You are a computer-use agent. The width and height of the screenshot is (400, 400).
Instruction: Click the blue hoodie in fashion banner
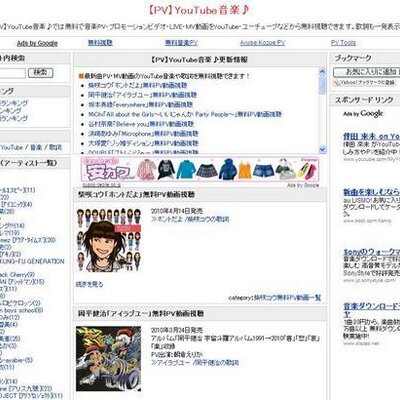228,169
